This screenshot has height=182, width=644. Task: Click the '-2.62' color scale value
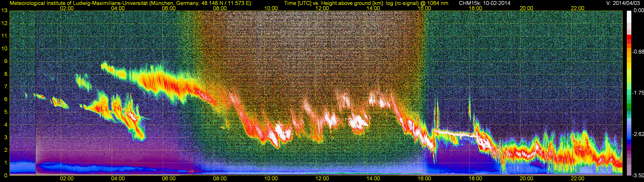click(638, 134)
